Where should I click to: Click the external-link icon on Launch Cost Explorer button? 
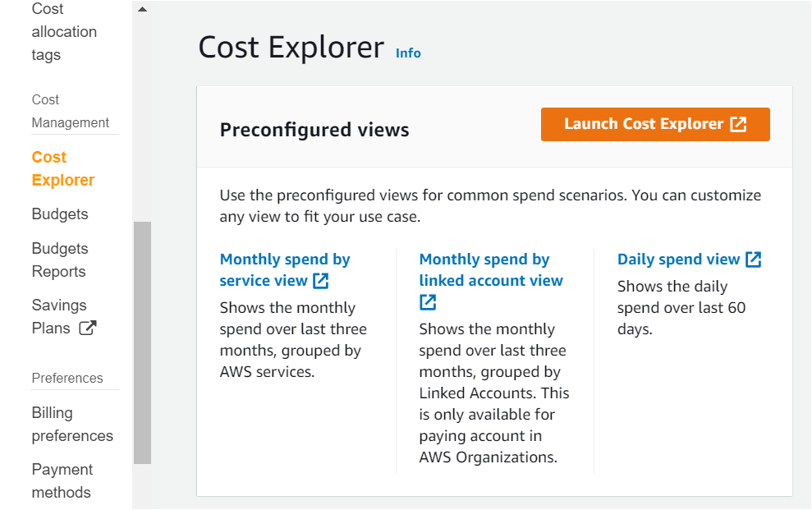pos(739,124)
